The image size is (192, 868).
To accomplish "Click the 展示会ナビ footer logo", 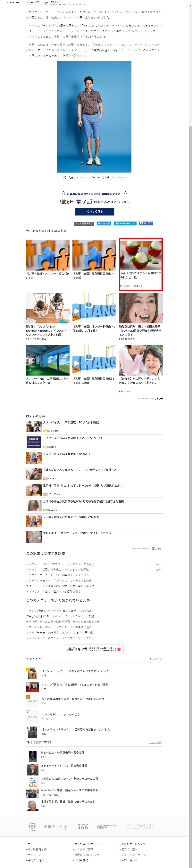I will coord(55,827).
